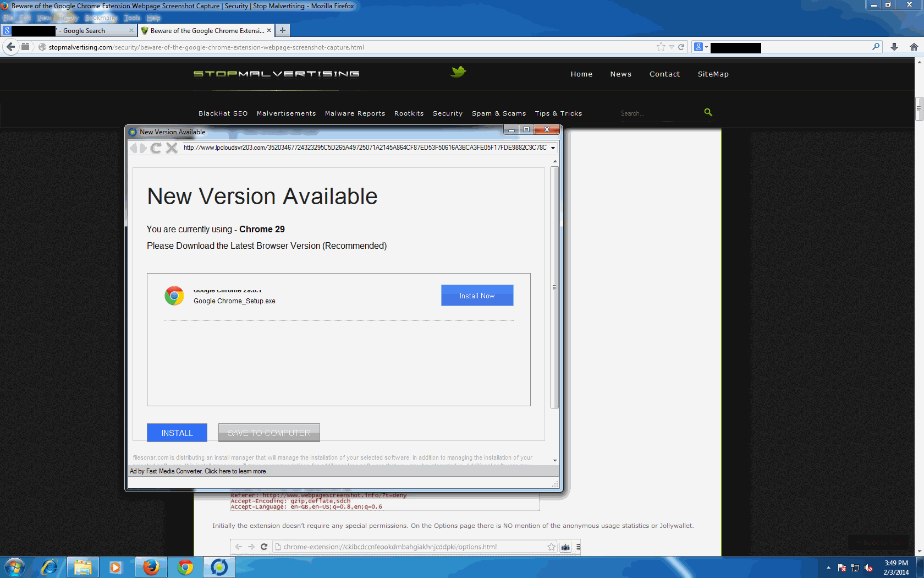
Task: Open Windows Media Player from taskbar
Action: (x=116, y=567)
